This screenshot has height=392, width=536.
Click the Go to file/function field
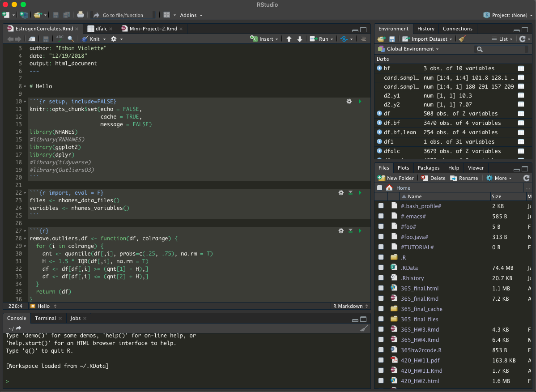point(123,15)
